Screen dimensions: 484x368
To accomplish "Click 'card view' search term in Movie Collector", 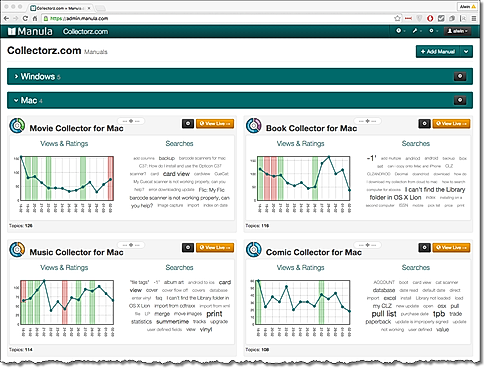I will (x=176, y=174).
